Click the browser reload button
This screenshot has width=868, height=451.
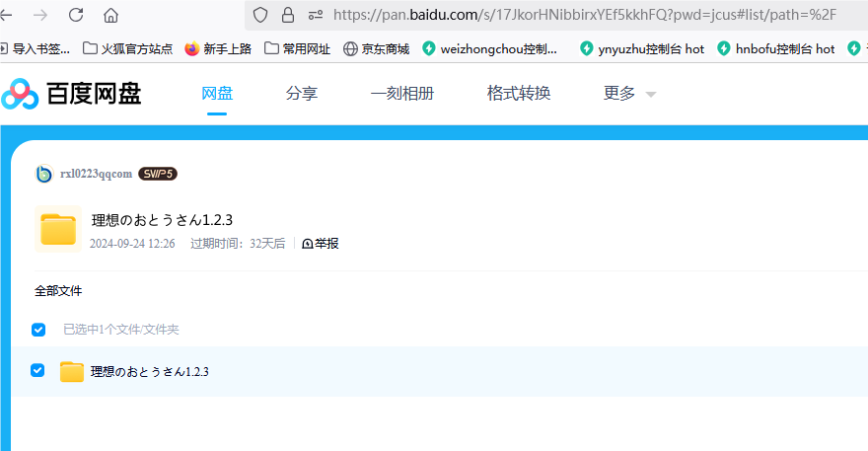pyautogui.click(x=75, y=15)
